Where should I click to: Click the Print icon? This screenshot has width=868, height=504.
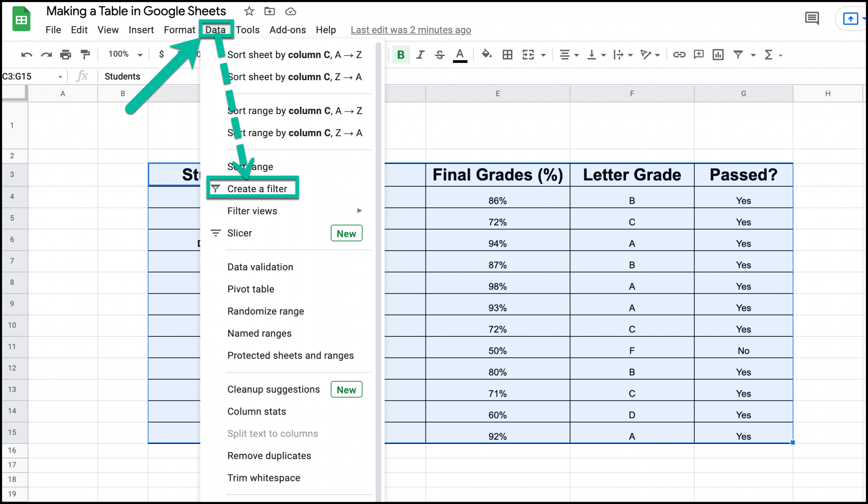click(66, 54)
